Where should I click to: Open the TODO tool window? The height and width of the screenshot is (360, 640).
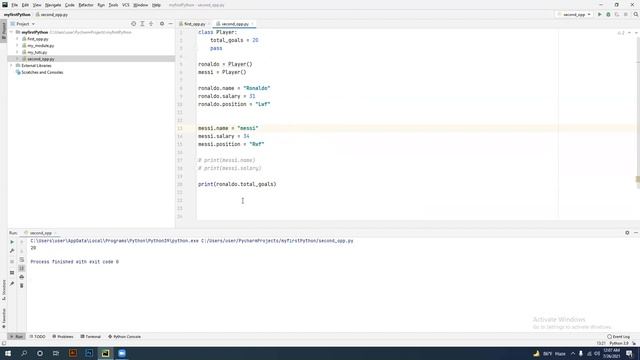(38, 336)
